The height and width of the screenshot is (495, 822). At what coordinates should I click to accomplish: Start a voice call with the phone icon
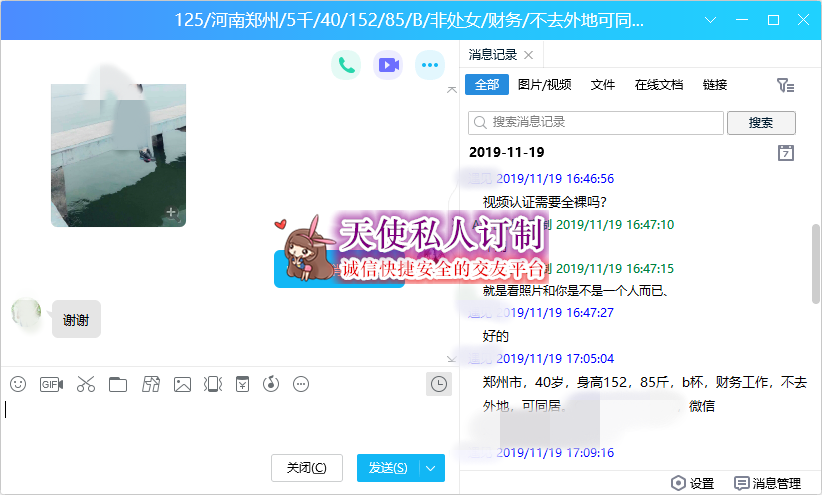tap(346, 66)
